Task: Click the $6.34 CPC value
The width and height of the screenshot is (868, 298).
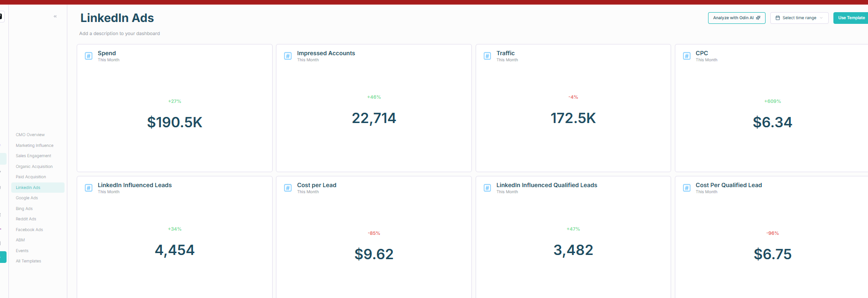Action: pyautogui.click(x=773, y=123)
